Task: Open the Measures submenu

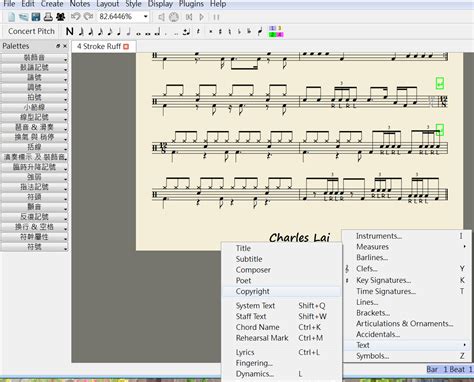Action: (407, 247)
